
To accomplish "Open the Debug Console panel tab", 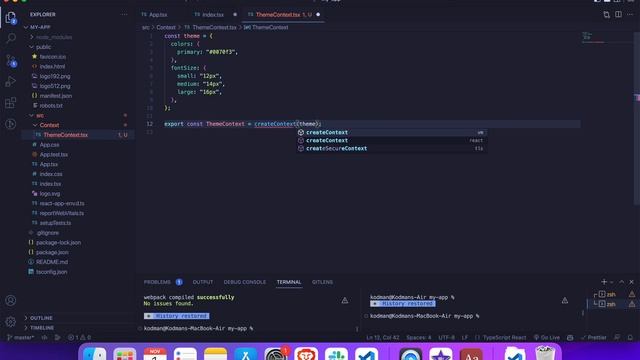I will click(244, 282).
